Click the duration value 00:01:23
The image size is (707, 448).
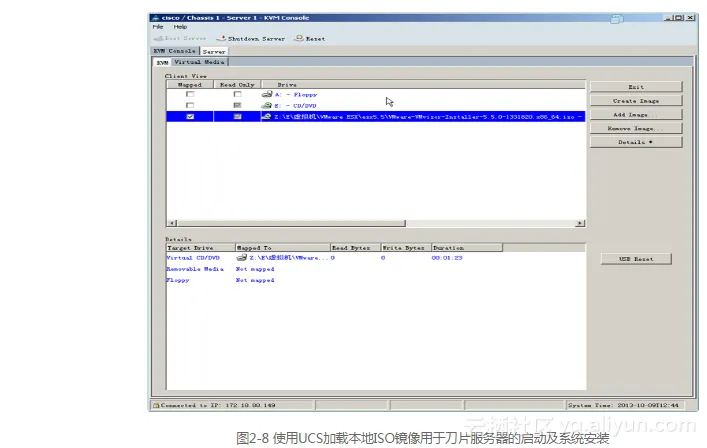(x=447, y=258)
